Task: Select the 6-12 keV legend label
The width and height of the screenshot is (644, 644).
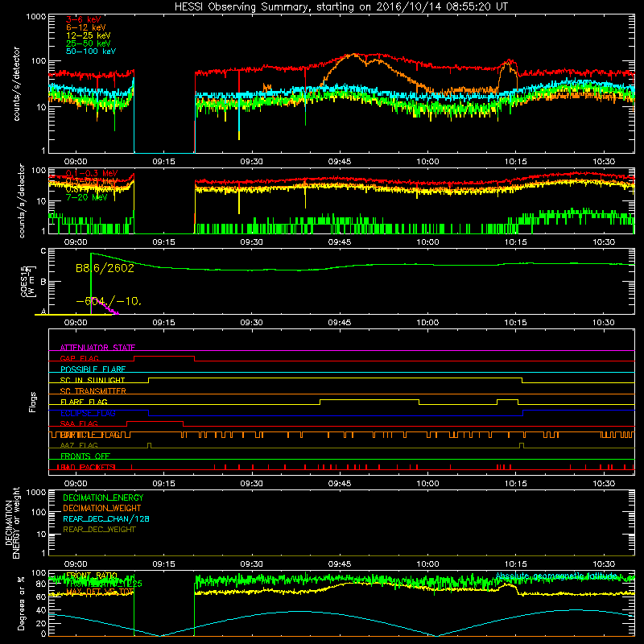Action: point(86,27)
